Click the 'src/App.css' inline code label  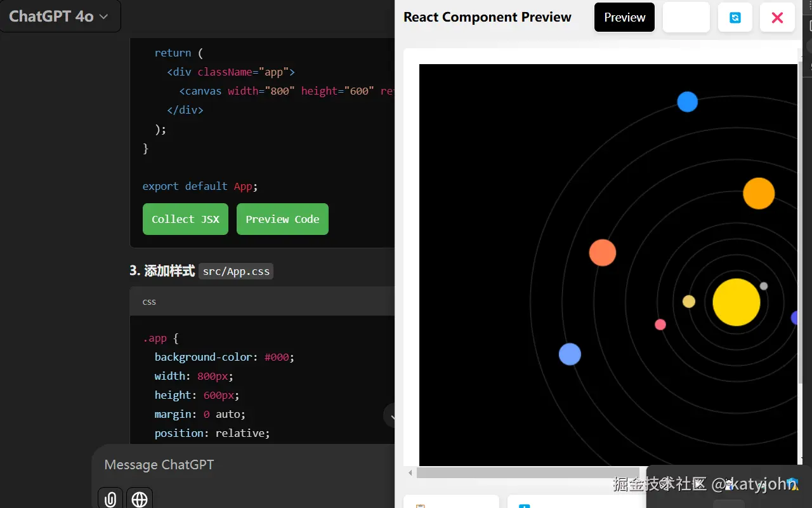(x=236, y=271)
